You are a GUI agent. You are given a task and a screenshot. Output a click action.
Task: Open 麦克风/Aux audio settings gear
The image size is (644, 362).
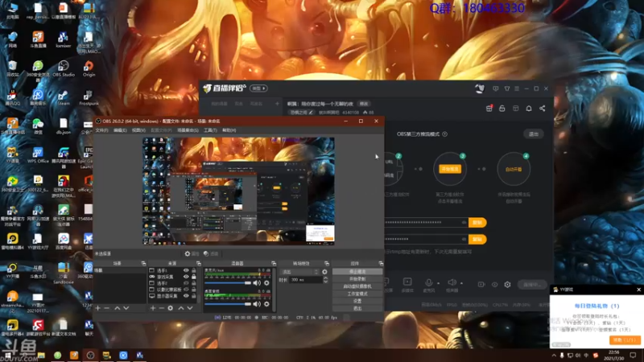point(266,283)
